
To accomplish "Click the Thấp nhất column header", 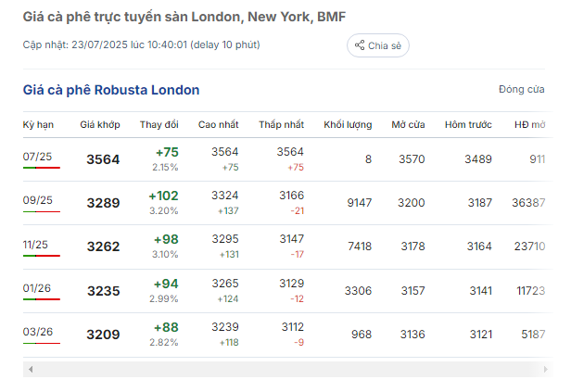I will (x=281, y=124).
